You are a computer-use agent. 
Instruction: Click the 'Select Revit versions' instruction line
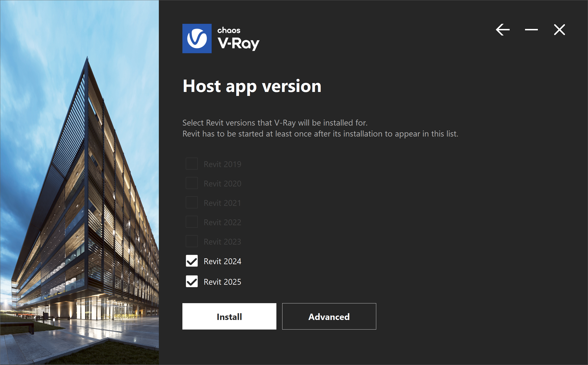275,123
